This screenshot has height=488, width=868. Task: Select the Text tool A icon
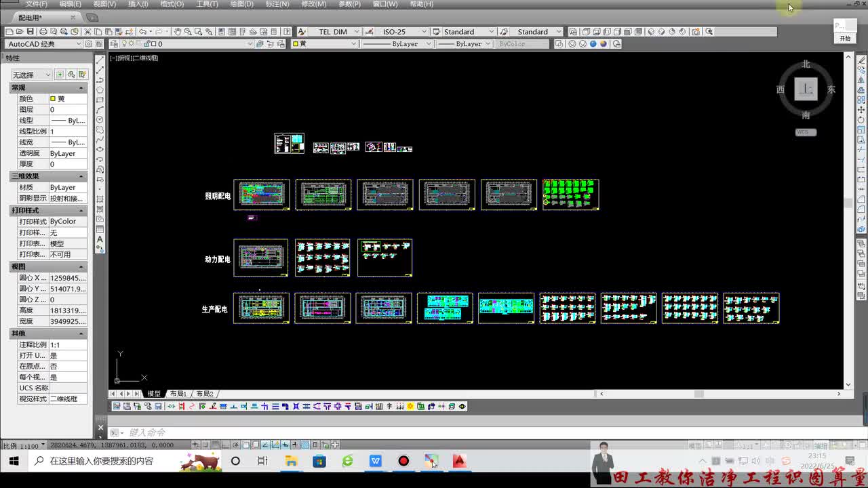tap(100, 239)
